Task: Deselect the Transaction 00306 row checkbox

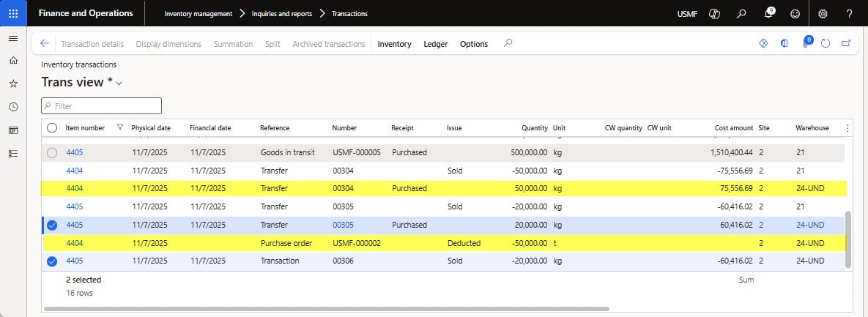Action: [x=52, y=261]
